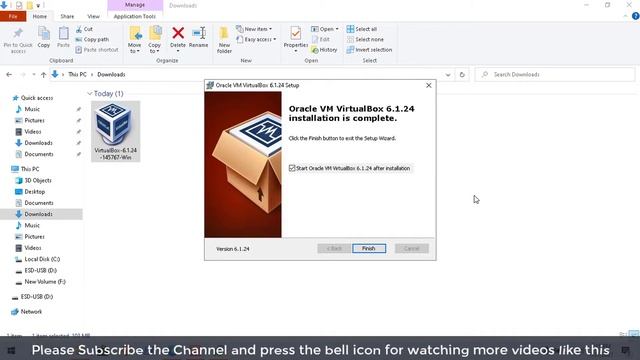640x360 pixels.
Task: Select This PC in the navigation pane
Action: [x=30, y=169]
